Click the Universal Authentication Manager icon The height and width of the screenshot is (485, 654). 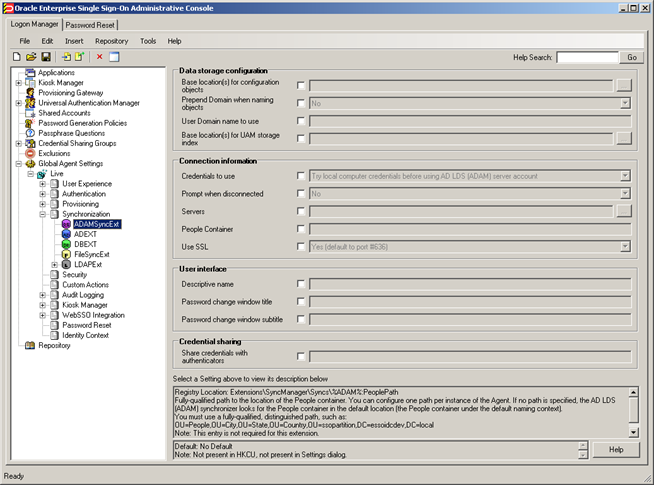(30, 103)
